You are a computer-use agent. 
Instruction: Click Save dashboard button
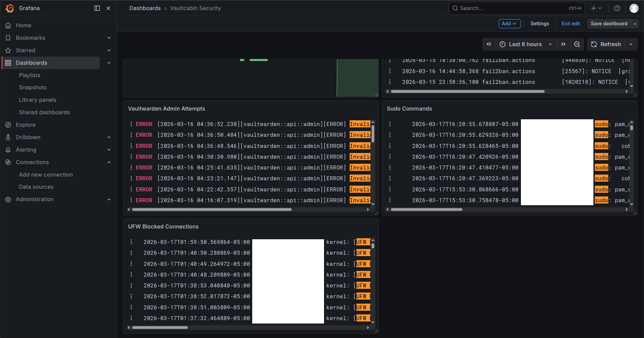pos(609,24)
